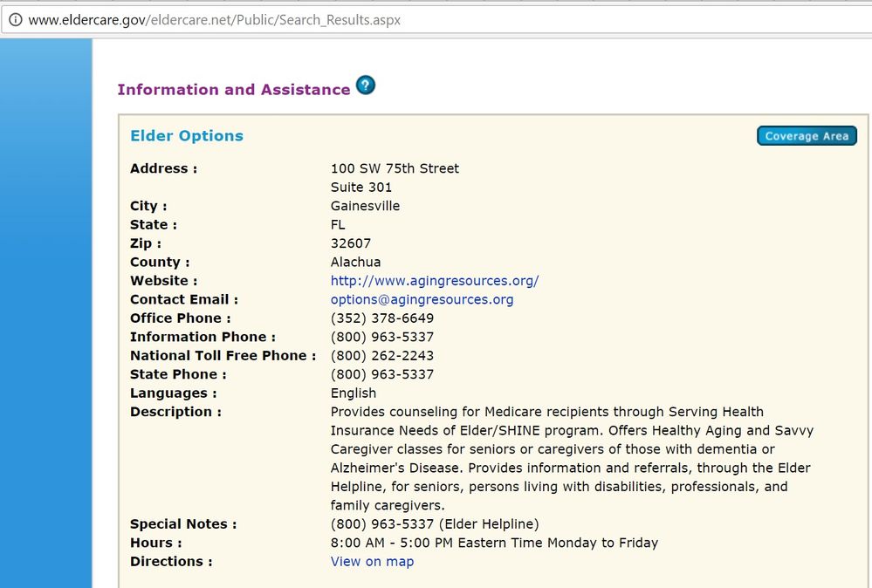Click the site info icon in address bar
The height and width of the screenshot is (588, 872).
(15, 19)
